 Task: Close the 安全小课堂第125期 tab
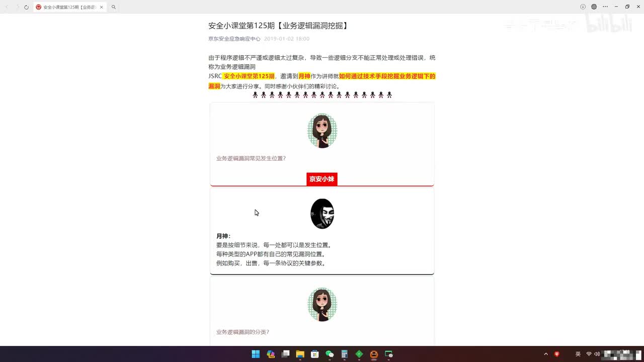[101, 7]
